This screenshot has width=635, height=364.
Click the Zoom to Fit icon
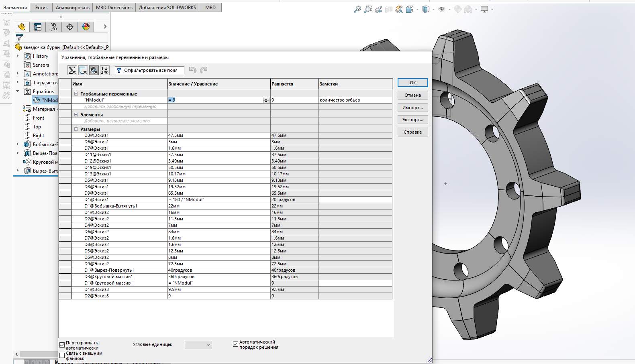coord(357,9)
